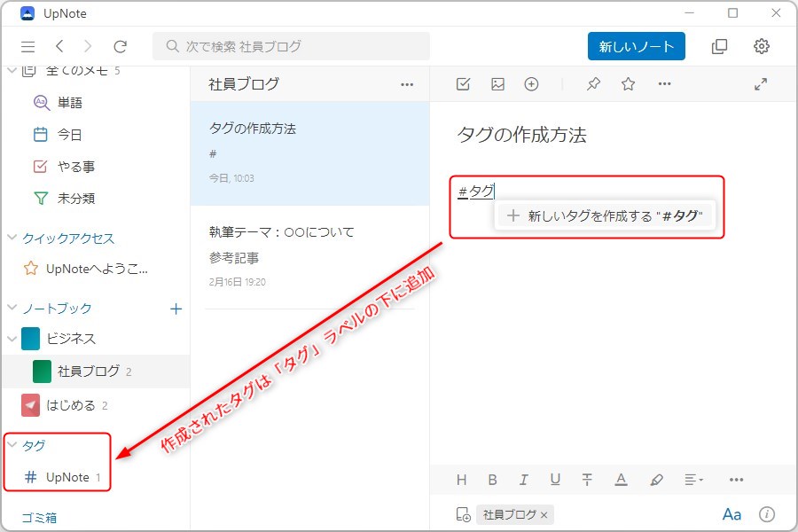Open the text alignment dropdown
Screen dimensions: 798x532
coord(693,480)
